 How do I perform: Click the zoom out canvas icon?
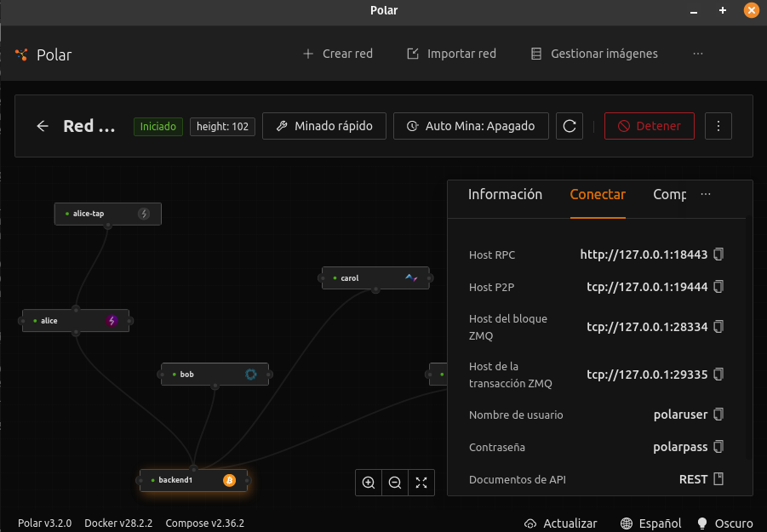click(x=395, y=483)
